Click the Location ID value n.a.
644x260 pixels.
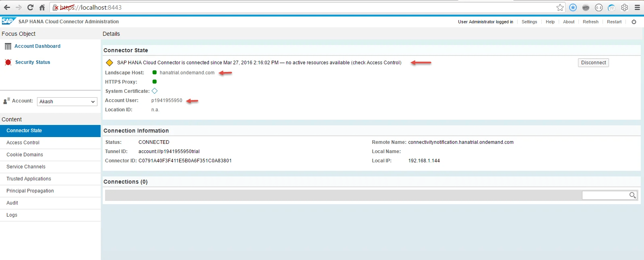(155, 110)
